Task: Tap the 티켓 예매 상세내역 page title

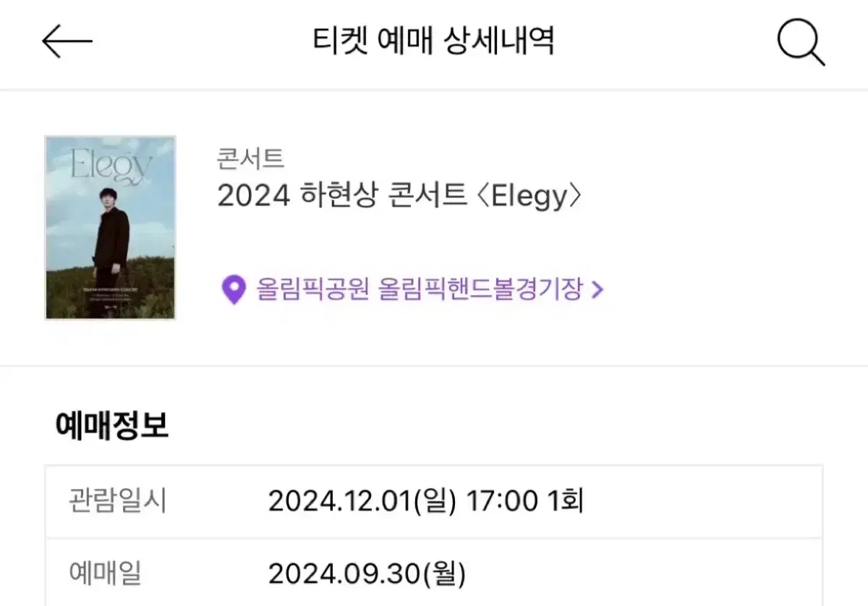Action: point(433,41)
